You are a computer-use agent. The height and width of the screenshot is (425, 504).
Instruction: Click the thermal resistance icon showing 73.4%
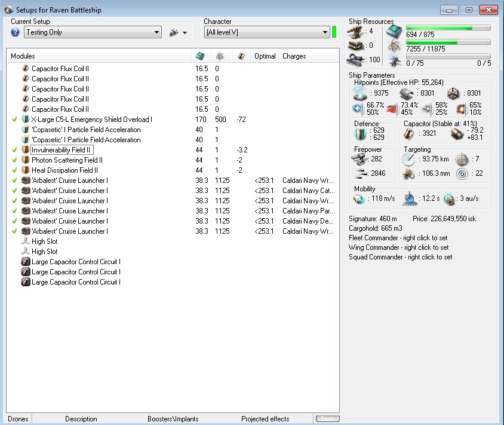(x=392, y=109)
